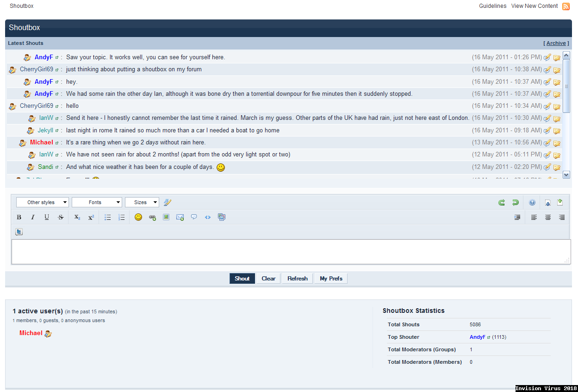578x392 pixels.
Task: Open the RSS feed icon
Action: click(x=566, y=6)
